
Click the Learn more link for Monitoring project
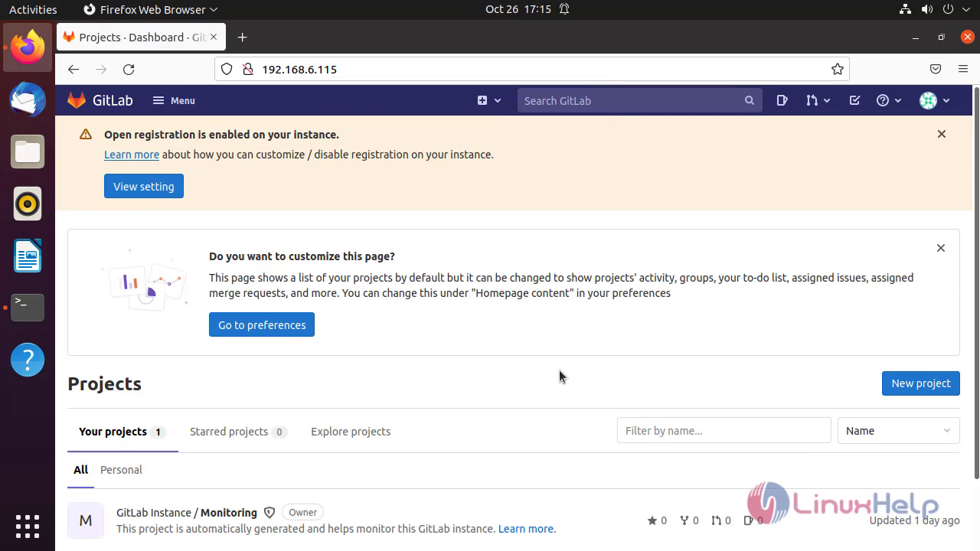click(527, 529)
